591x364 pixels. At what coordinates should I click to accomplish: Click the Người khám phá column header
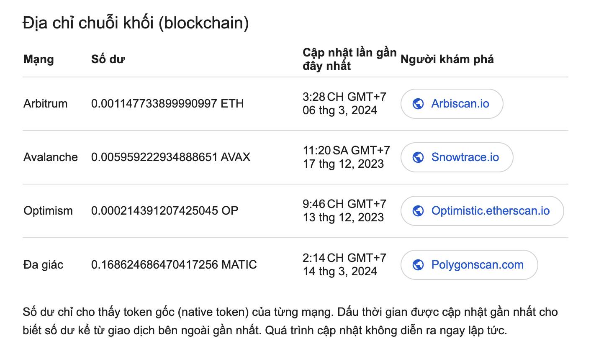447,59
